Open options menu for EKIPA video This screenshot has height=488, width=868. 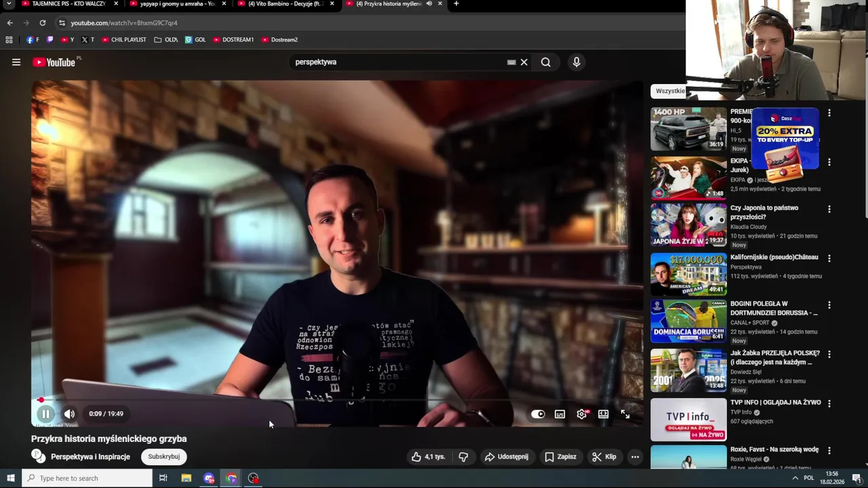click(x=829, y=163)
